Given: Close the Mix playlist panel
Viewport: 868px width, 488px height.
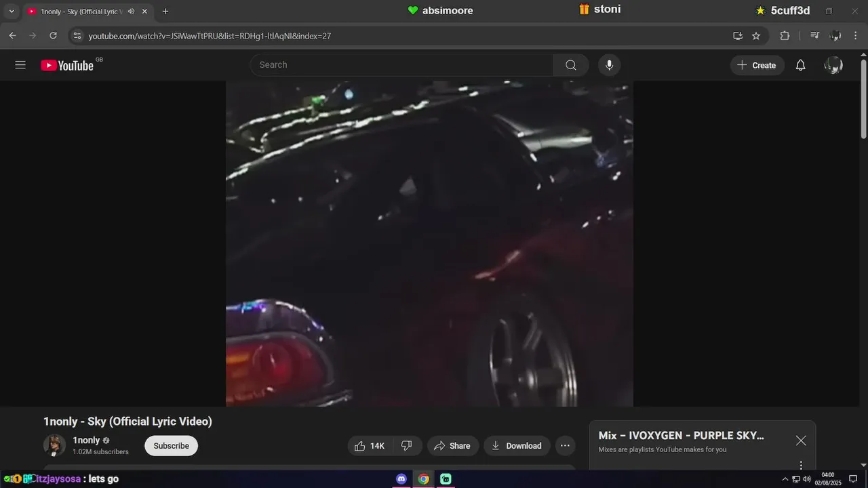Looking at the screenshot, I should 801,441.
